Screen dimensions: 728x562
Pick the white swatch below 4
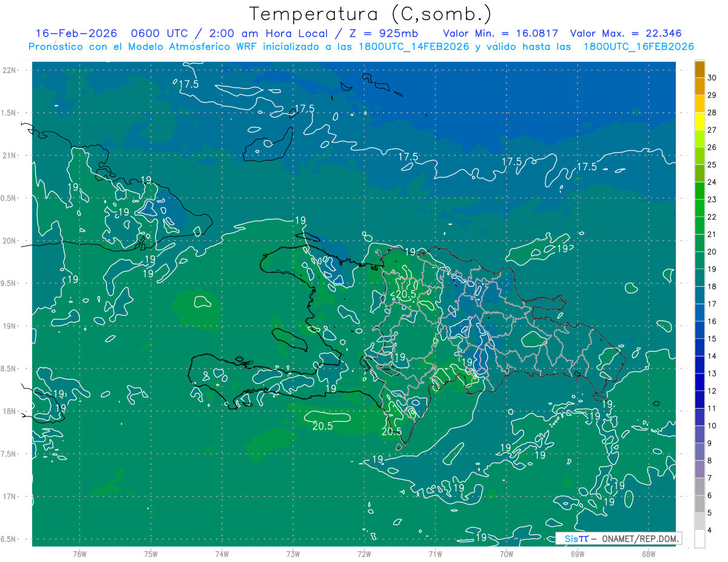coord(699,538)
